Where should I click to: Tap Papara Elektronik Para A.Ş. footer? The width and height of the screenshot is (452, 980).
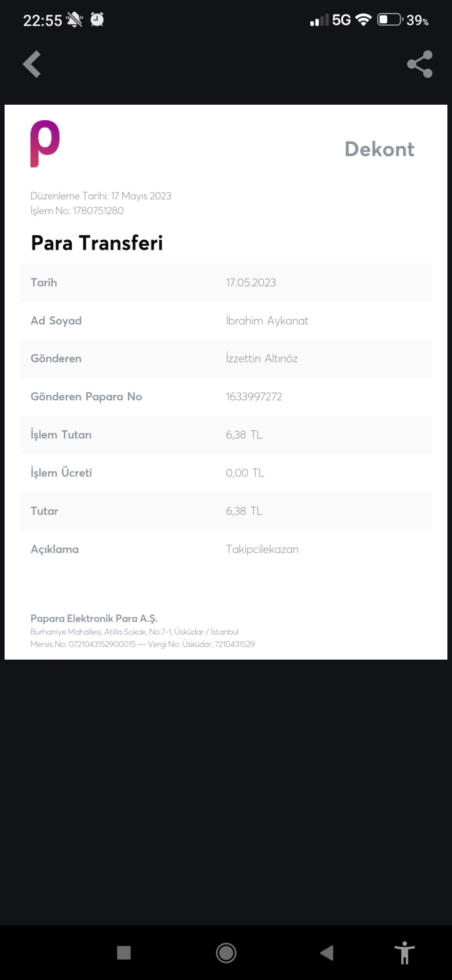pos(94,619)
